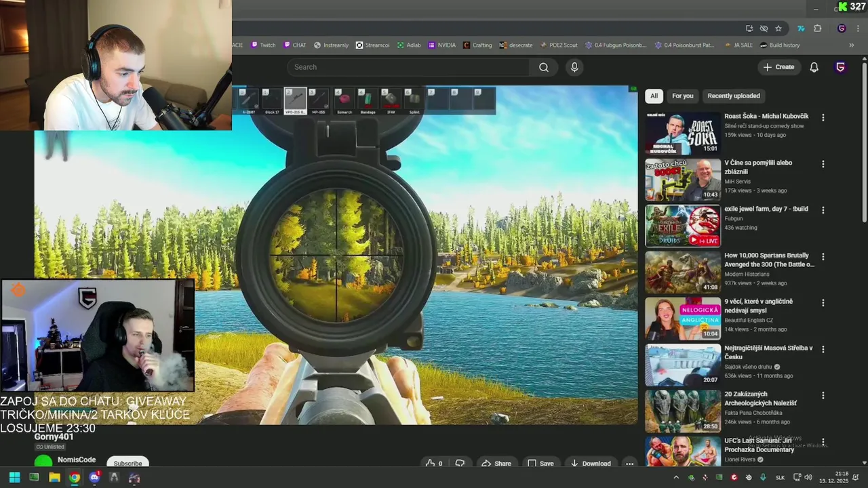Open '9 věcí, které v angličtině' title
868x488 pixels.
(758, 306)
